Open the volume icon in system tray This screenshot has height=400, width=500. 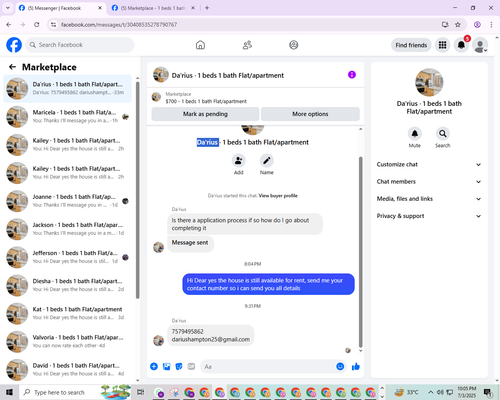click(440, 392)
